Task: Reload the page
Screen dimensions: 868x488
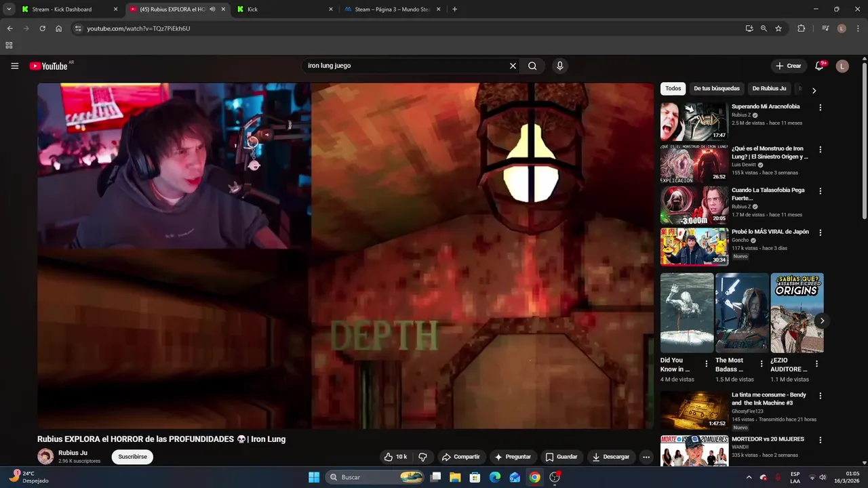Action: point(42,28)
